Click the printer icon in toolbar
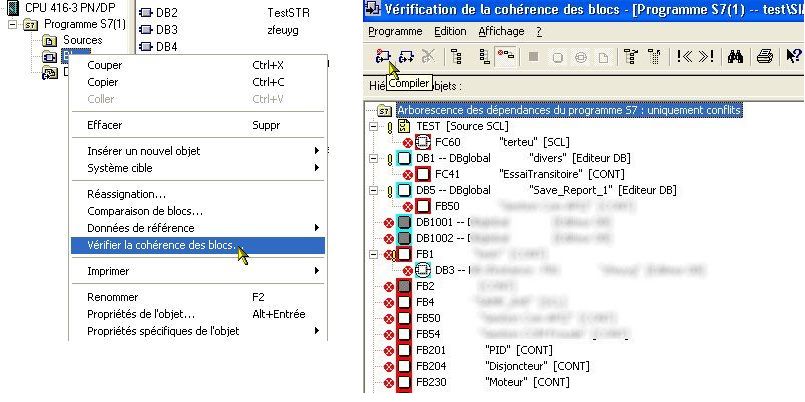Image resolution: width=805 pixels, height=402 pixels. [764, 56]
